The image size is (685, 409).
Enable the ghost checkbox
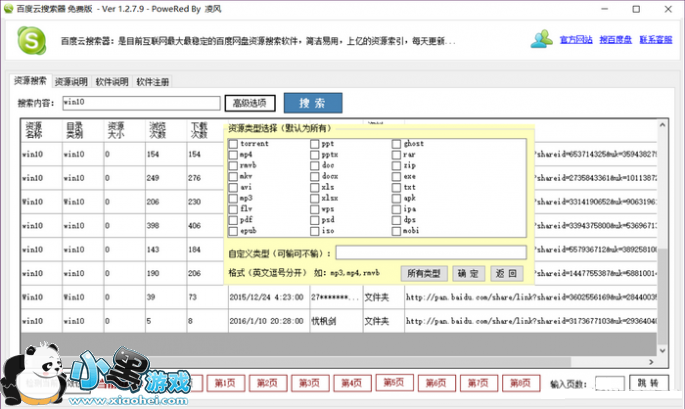396,144
